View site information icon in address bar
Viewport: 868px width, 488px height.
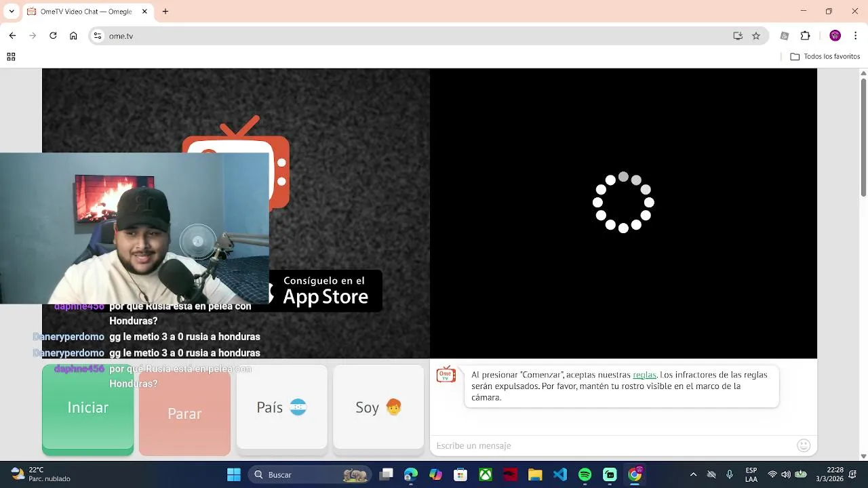(98, 36)
